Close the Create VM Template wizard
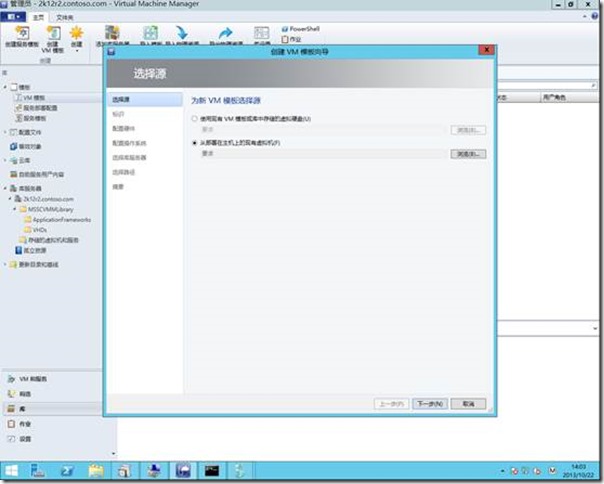Image resolution: width=604 pixels, height=484 pixels. tap(487, 50)
